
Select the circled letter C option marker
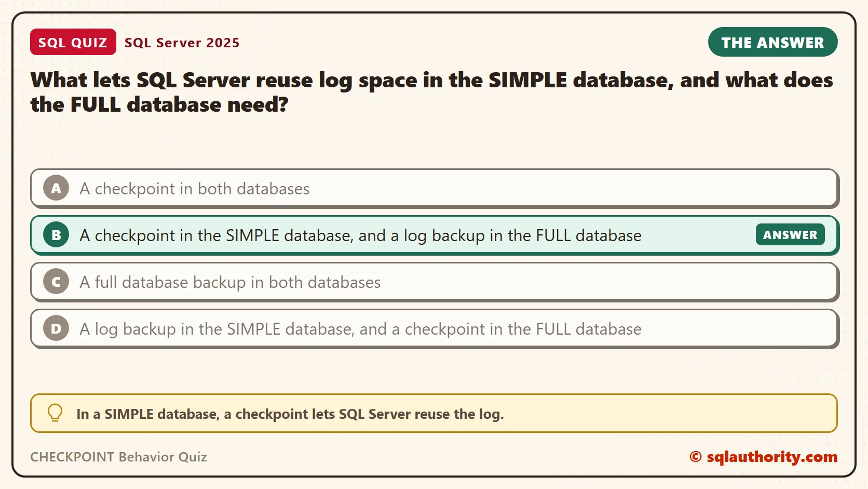pyautogui.click(x=56, y=282)
